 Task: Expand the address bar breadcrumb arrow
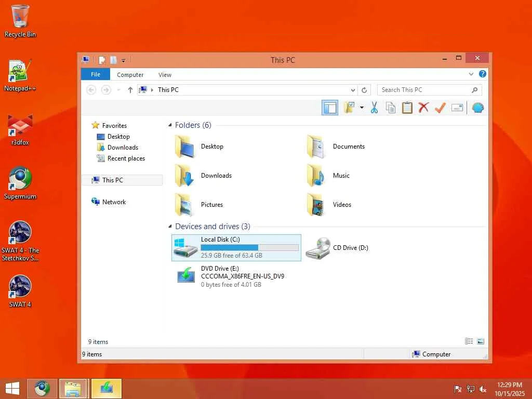pos(152,90)
